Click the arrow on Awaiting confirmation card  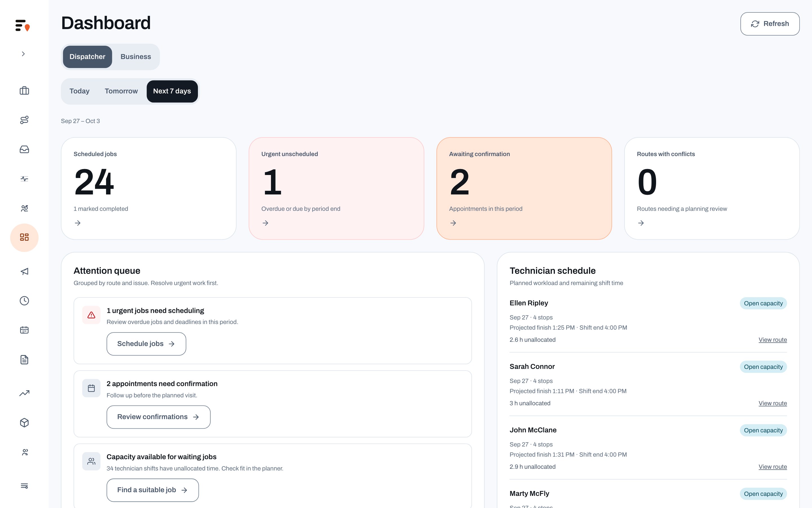click(453, 223)
